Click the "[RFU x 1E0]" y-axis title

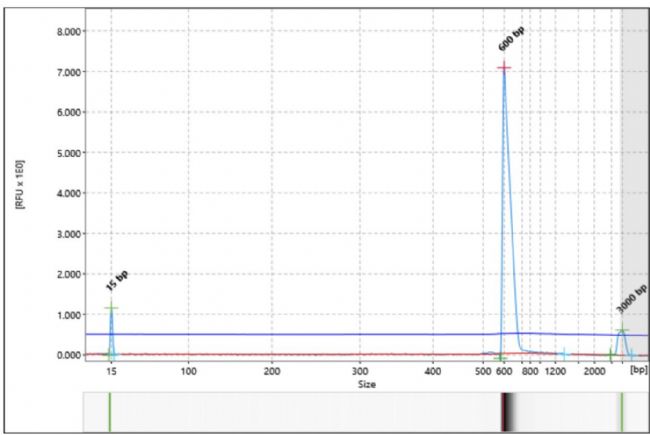click(x=21, y=184)
